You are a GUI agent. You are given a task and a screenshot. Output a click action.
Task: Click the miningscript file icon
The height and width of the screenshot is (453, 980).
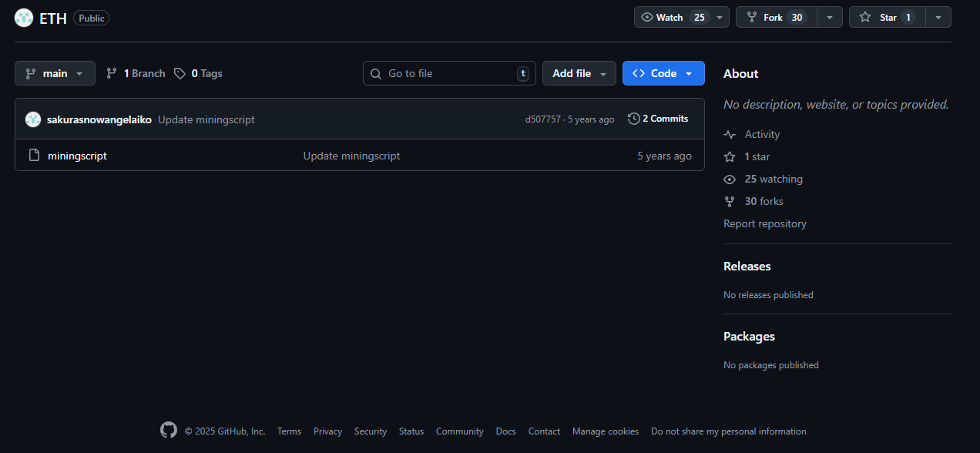[34, 156]
